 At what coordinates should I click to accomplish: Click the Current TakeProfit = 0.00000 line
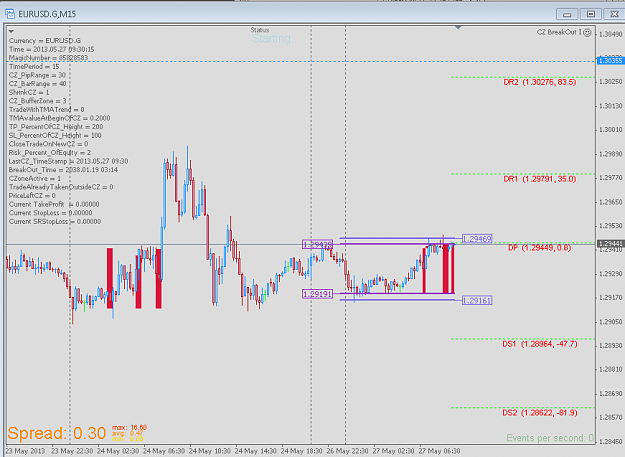point(54,204)
